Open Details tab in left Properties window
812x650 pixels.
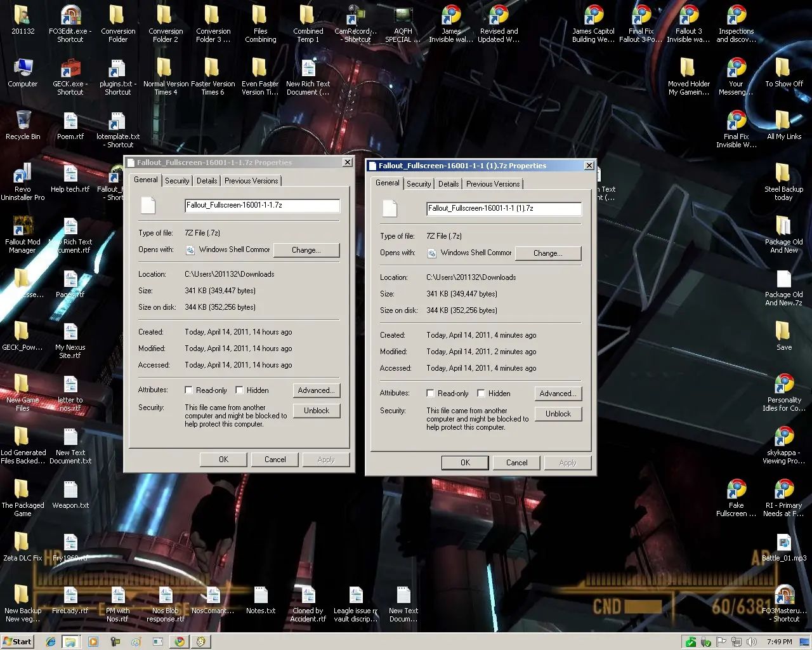pos(207,181)
